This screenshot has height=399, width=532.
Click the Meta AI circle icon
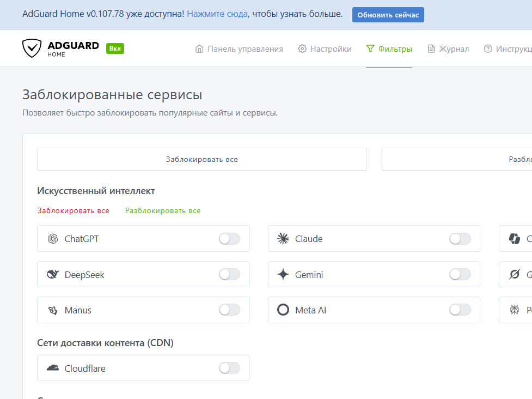(x=283, y=310)
